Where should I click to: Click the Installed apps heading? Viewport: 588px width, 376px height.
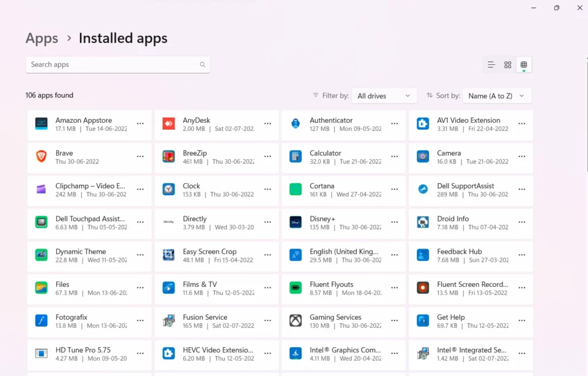(123, 38)
